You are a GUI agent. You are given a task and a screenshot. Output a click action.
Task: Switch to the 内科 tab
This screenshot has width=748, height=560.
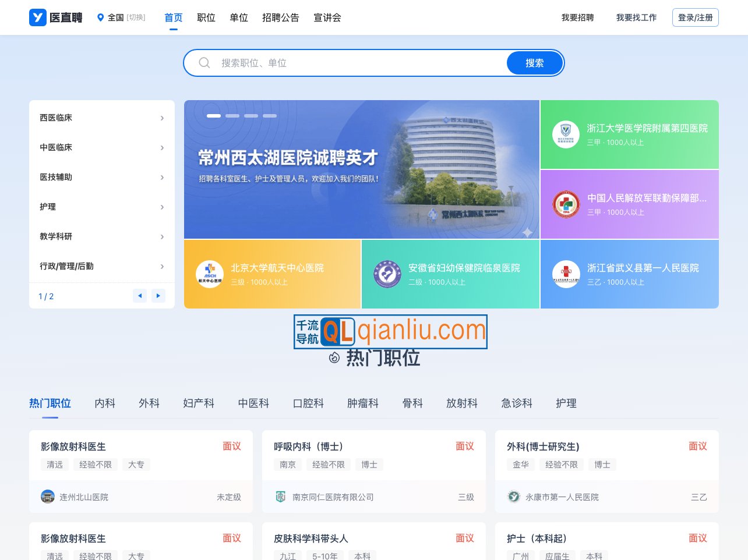tap(105, 403)
